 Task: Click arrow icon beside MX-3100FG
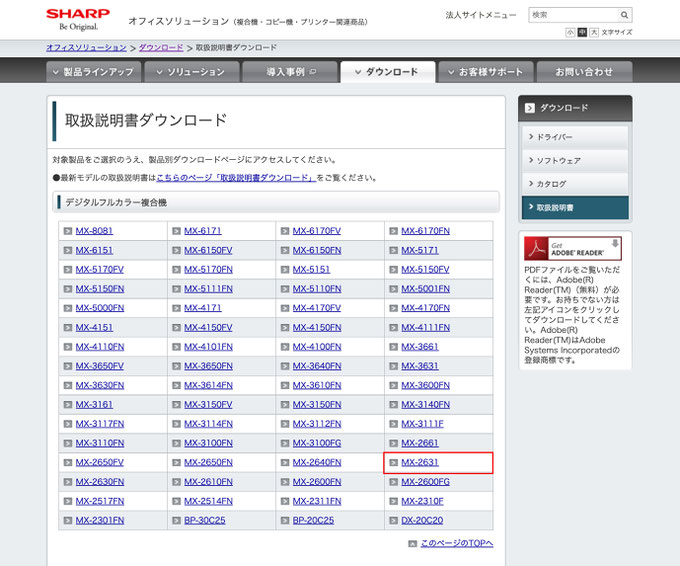click(x=284, y=443)
